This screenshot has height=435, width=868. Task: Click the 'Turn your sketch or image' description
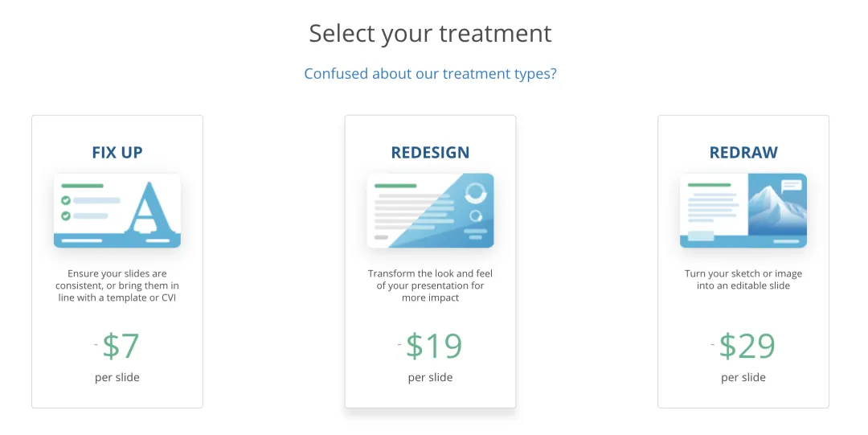point(743,279)
